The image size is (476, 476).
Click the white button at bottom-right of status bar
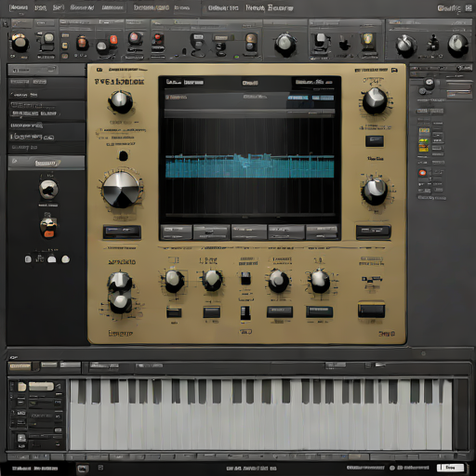tap(450, 468)
